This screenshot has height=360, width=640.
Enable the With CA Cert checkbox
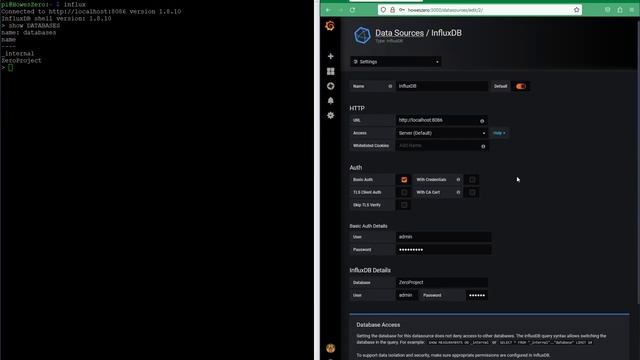(472, 192)
